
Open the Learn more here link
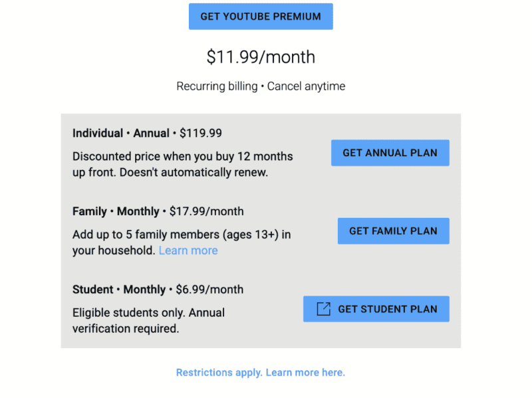point(305,372)
